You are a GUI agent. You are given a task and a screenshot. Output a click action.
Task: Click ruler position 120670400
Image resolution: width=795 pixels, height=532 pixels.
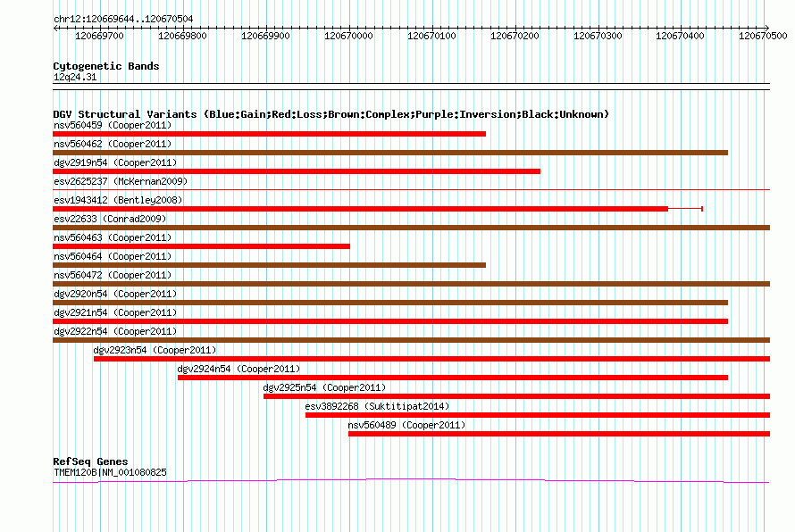point(681,36)
